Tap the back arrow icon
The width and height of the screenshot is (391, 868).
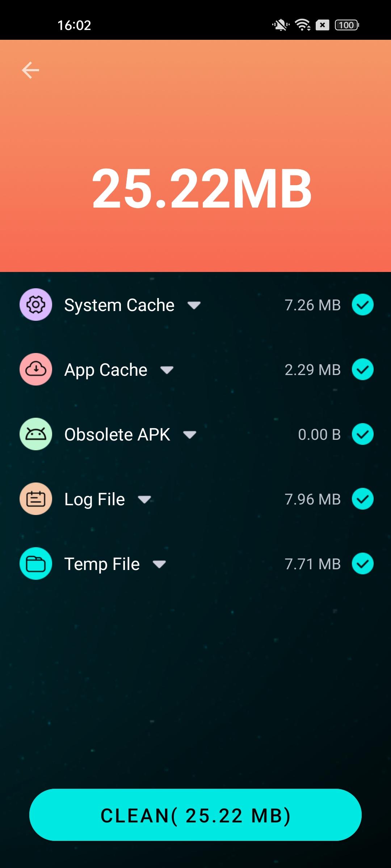(x=30, y=70)
